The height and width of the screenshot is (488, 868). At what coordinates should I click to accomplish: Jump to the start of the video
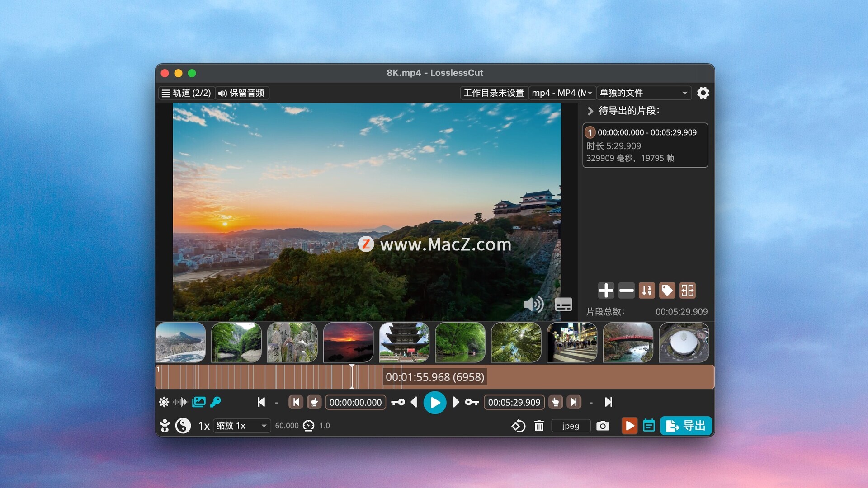pos(261,402)
